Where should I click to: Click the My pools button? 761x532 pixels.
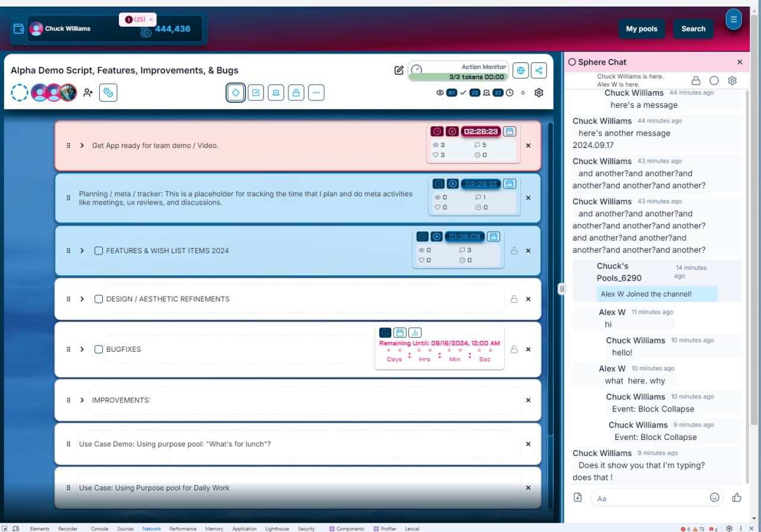click(641, 29)
